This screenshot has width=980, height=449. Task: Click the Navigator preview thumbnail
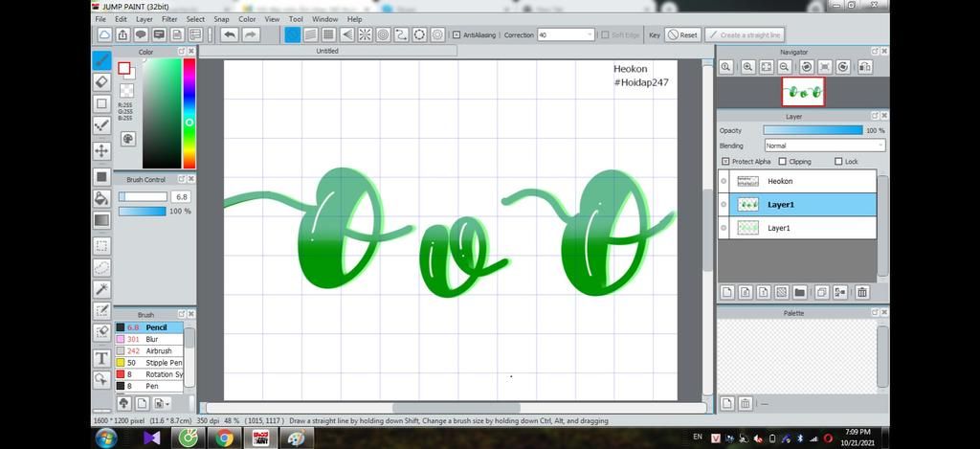(x=803, y=92)
